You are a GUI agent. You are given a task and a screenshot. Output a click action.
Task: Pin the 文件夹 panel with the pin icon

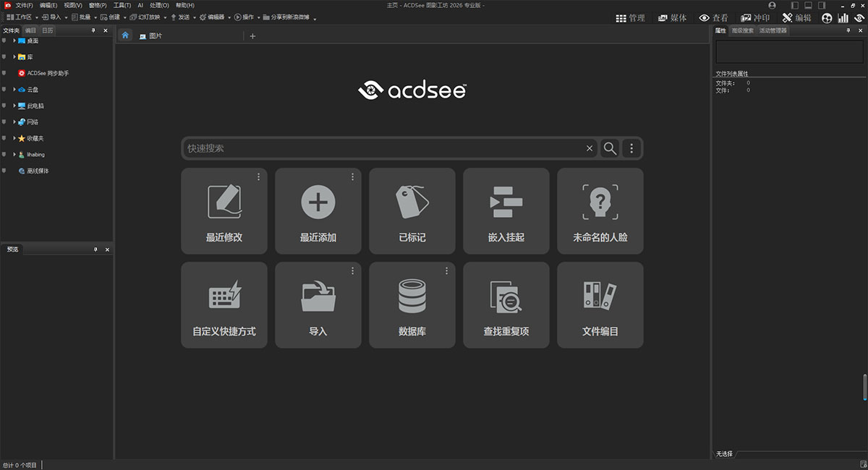95,30
